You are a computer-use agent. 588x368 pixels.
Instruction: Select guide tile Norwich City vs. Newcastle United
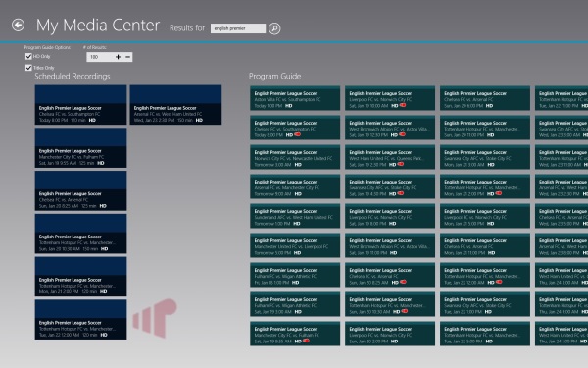point(295,157)
